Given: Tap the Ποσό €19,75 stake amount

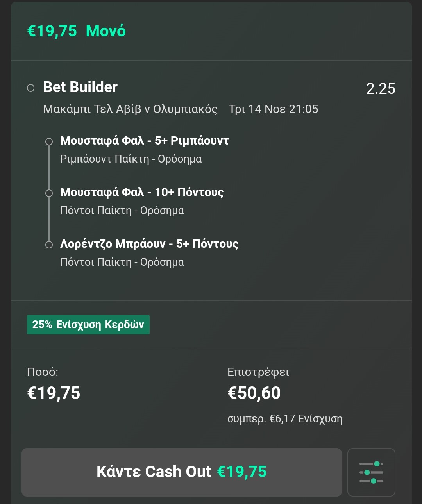Looking at the screenshot, I should tap(54, 393).
